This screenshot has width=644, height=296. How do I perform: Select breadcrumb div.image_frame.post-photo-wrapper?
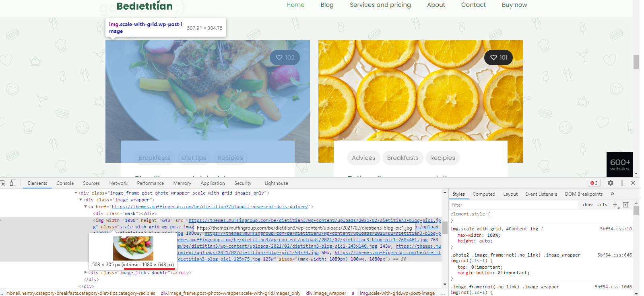pyautogui.click(x=231, y=293)
